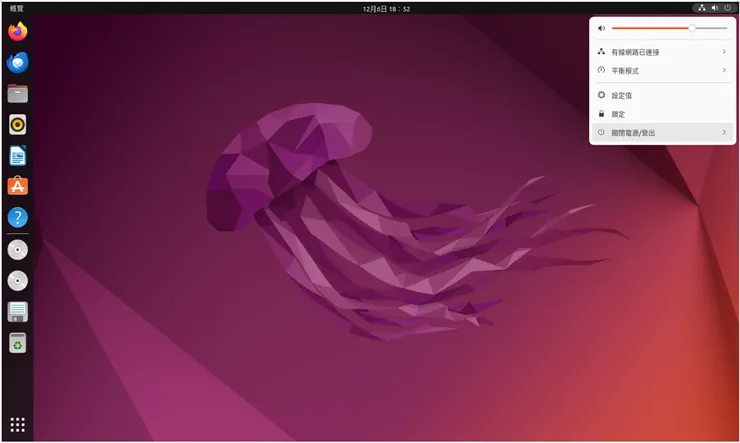Show Applications grid at dock bottom
This screenshot has height=443, width=740.
point(17,424)
